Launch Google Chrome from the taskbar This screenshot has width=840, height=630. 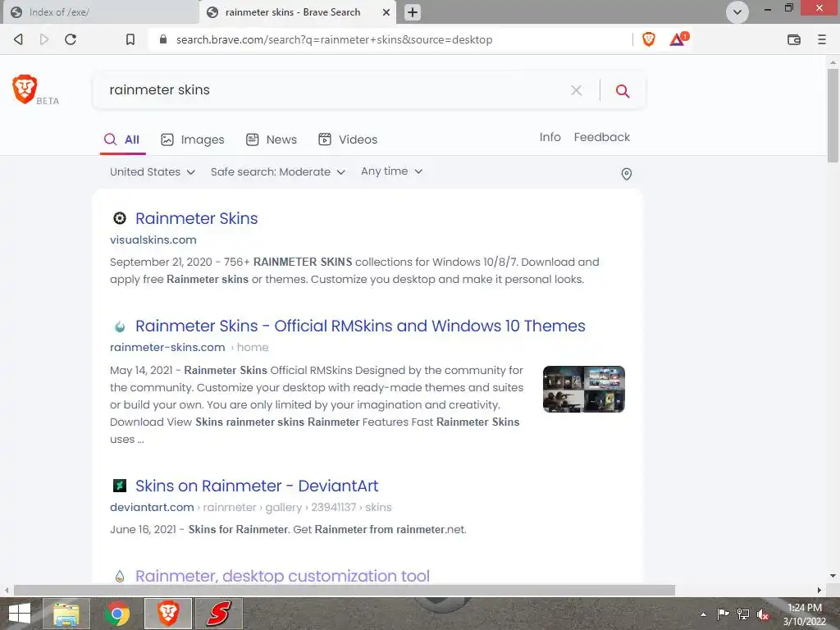117,614
